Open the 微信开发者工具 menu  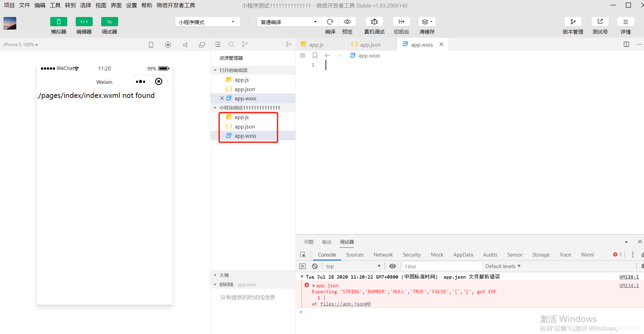tap(176, 5)
